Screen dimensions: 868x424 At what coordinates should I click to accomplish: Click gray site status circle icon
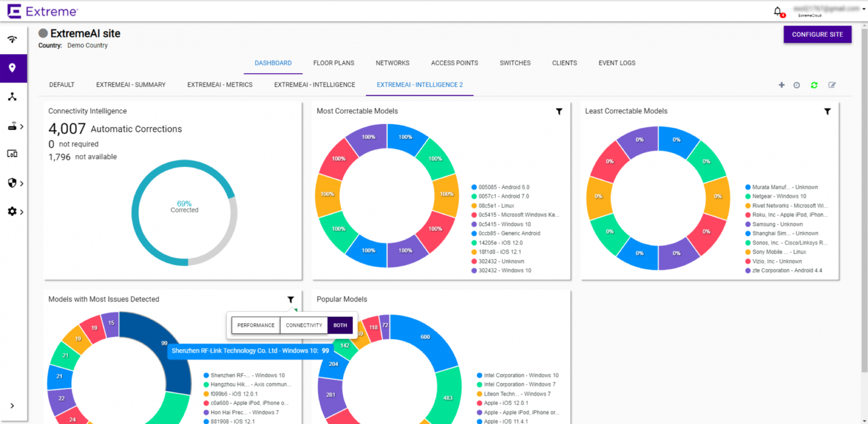(x=43, y=33)
